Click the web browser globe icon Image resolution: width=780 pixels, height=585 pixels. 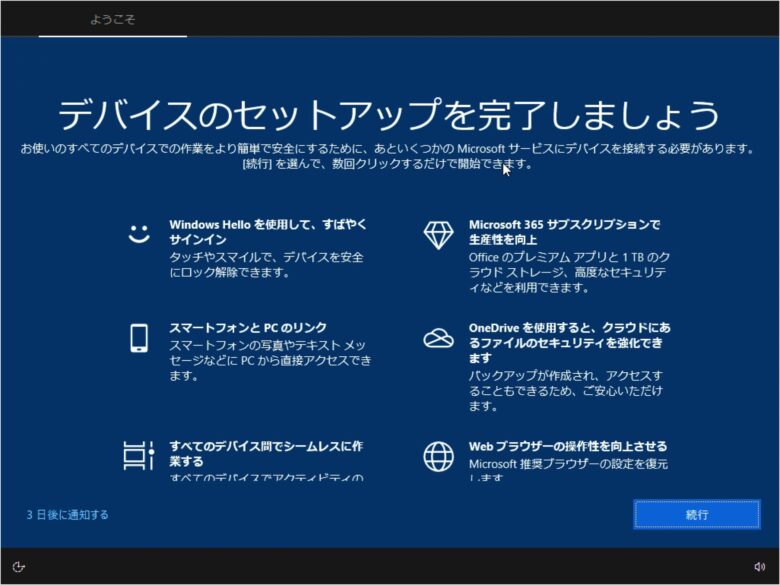[438, 456]
